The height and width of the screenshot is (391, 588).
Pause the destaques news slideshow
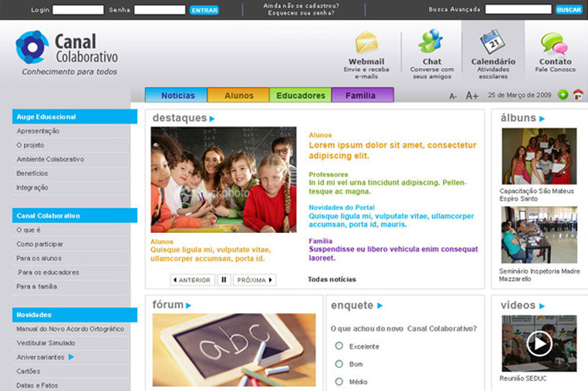224,280
